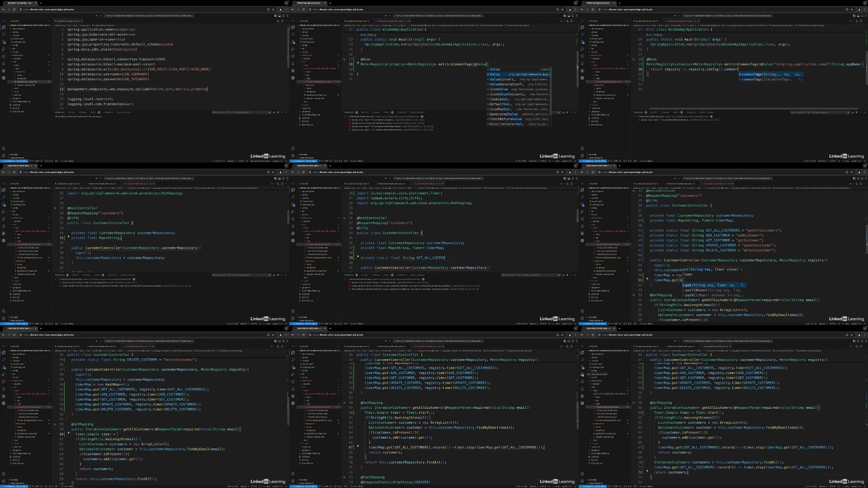
Task: Expand static folder in application.properties frame
Action: click(18, 75)
